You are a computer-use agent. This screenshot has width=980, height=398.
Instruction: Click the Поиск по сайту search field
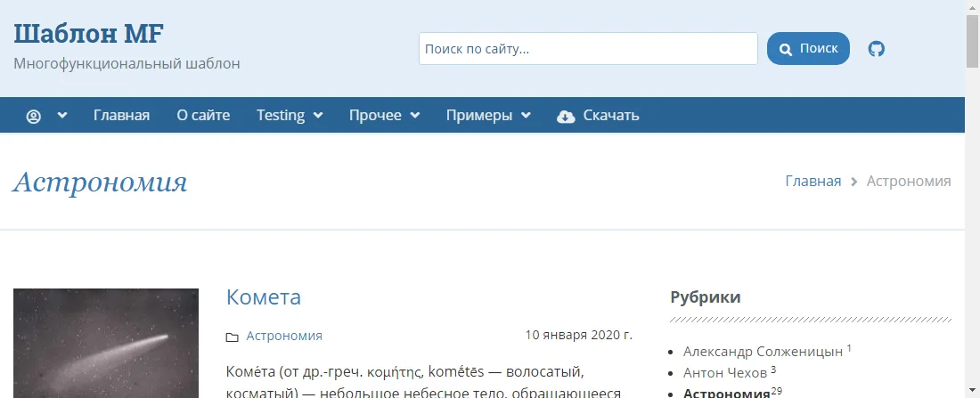click(588, 49)
